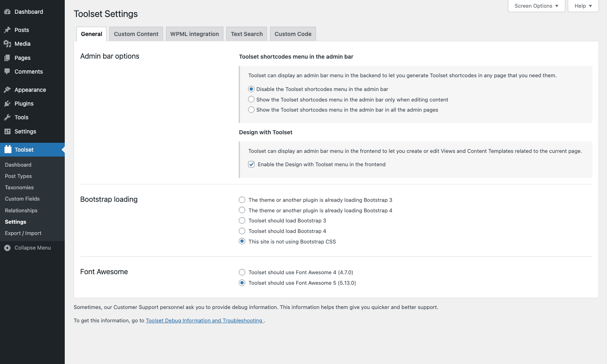Screen dimensions: 607x364
Task: Click the Dashboard gauge icon in sidebar
Action: [7, 12]
